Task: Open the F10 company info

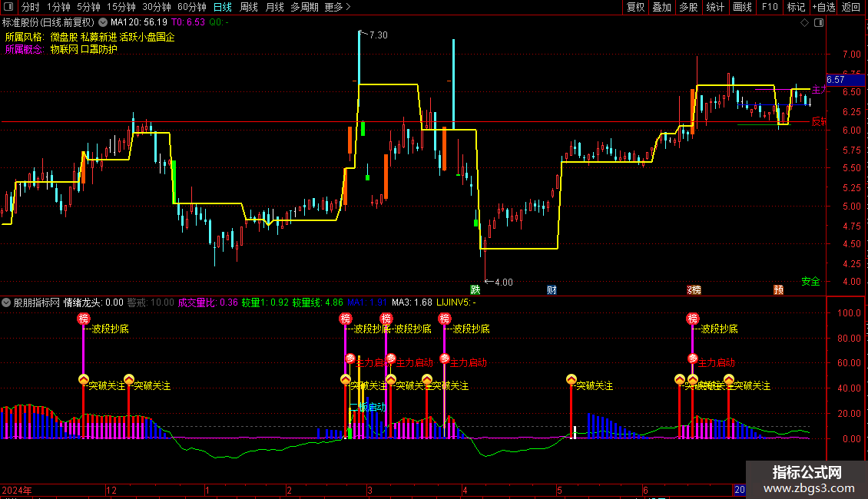Action: point(770,7)
